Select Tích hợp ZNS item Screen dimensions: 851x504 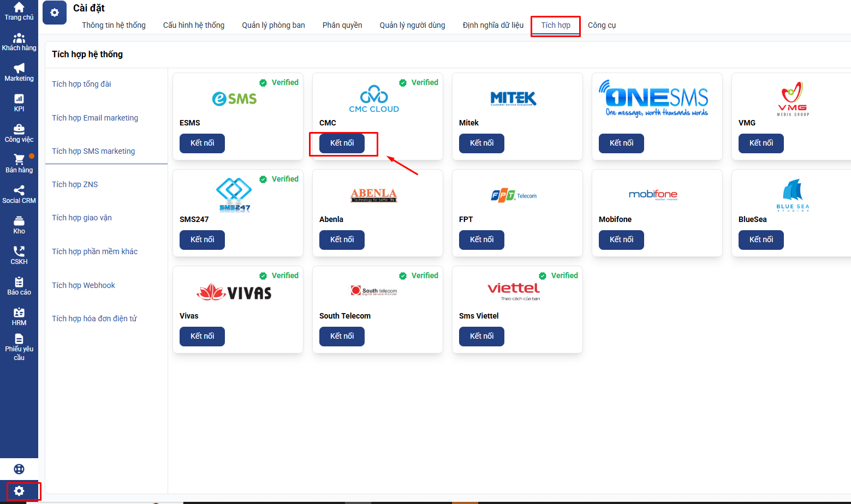click(x=75, y=184)
